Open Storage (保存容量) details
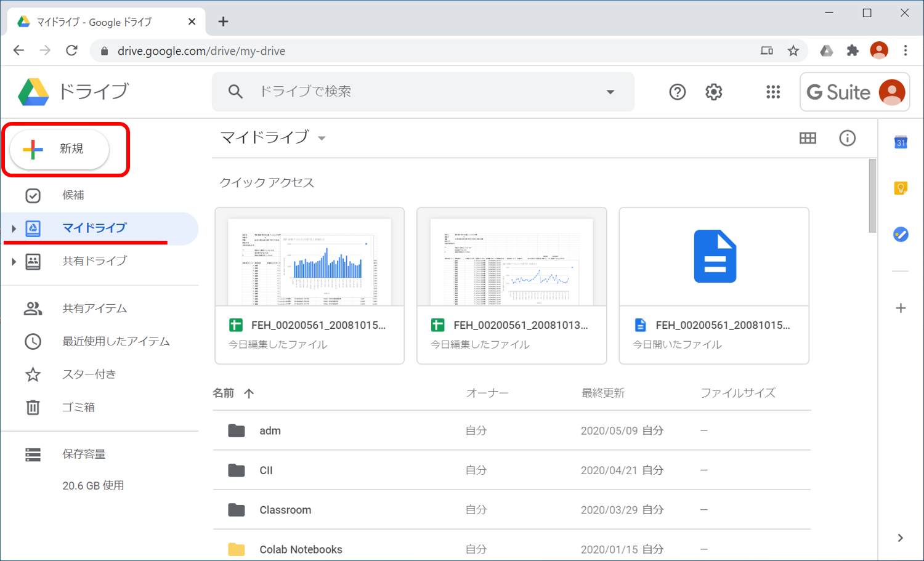The image size is (924, 561). point(84,454)
